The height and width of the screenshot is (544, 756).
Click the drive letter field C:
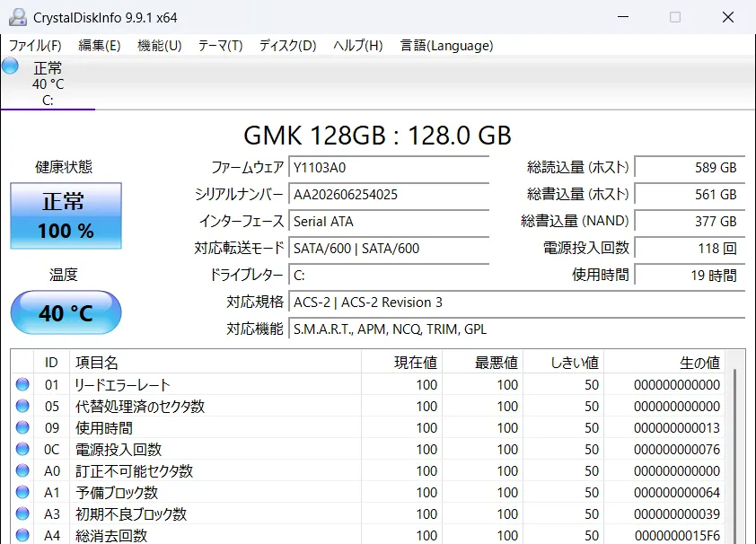click(389, 276)
